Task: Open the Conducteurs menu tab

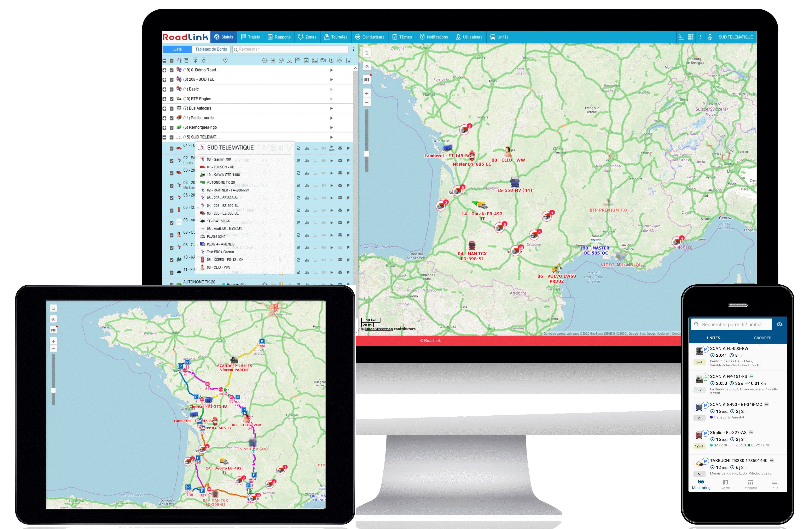Action: click(370, 37)
